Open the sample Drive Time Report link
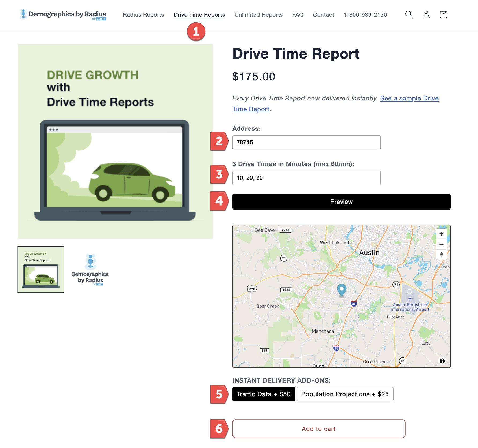 pos(409,98)
